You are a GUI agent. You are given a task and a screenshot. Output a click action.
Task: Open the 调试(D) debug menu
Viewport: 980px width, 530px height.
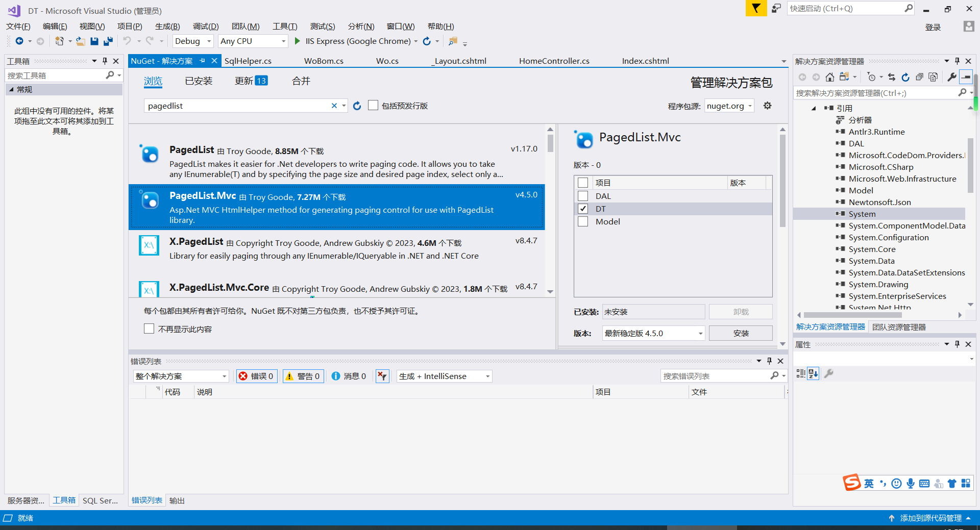click(x=206, y=27)
